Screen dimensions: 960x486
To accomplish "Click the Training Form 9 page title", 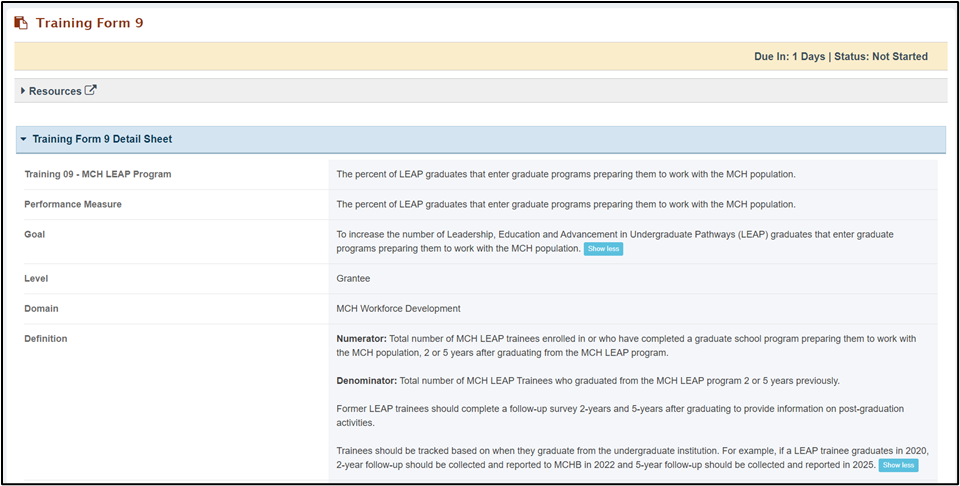I will click(x=89, y=23).
